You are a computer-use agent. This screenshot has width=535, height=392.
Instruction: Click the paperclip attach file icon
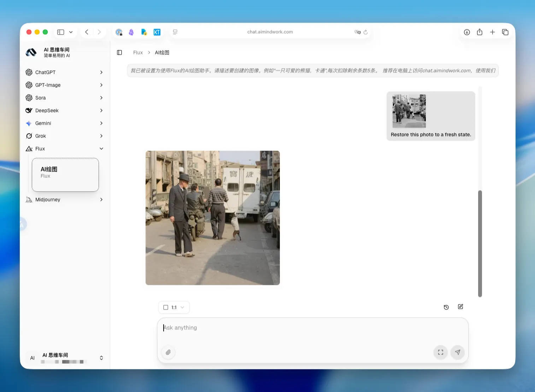[x=168, y=352]
